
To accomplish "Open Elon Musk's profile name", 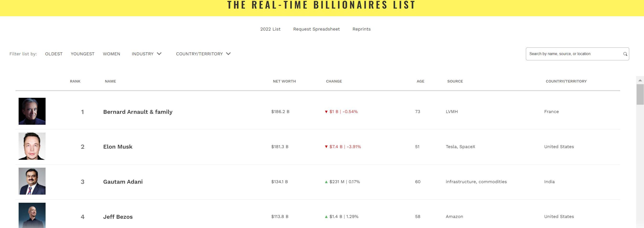I will 118,147.
